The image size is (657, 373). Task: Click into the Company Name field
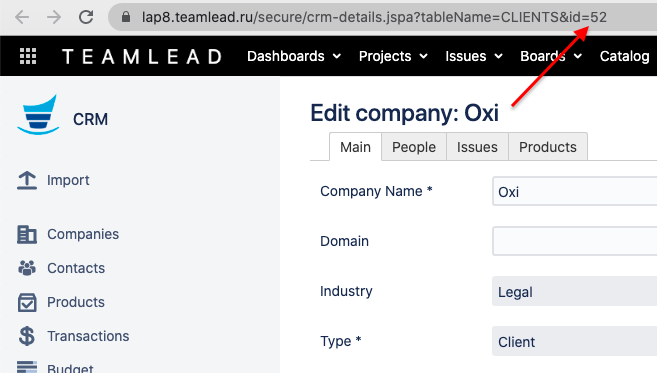click(x=574, y=192)
